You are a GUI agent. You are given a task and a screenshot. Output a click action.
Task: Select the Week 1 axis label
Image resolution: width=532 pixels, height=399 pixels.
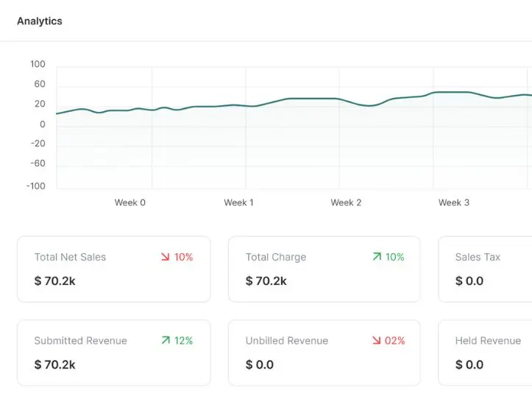239,202
